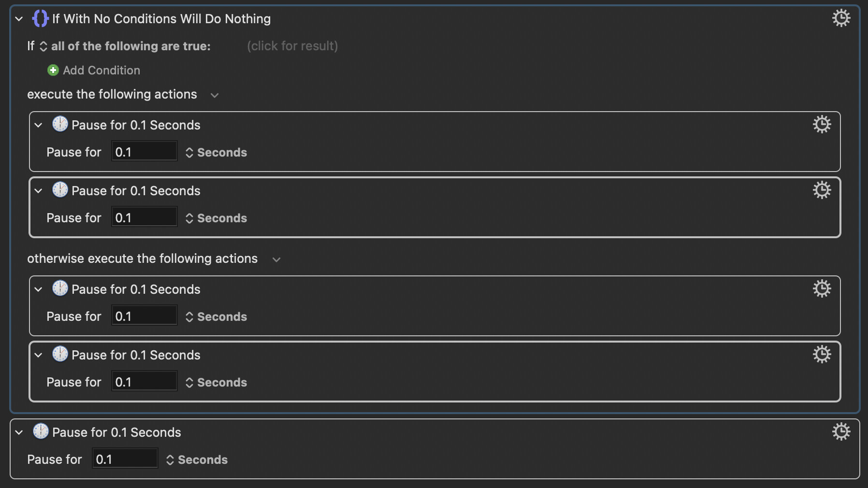Click the curly braces icon of the If action

[40, 19]
